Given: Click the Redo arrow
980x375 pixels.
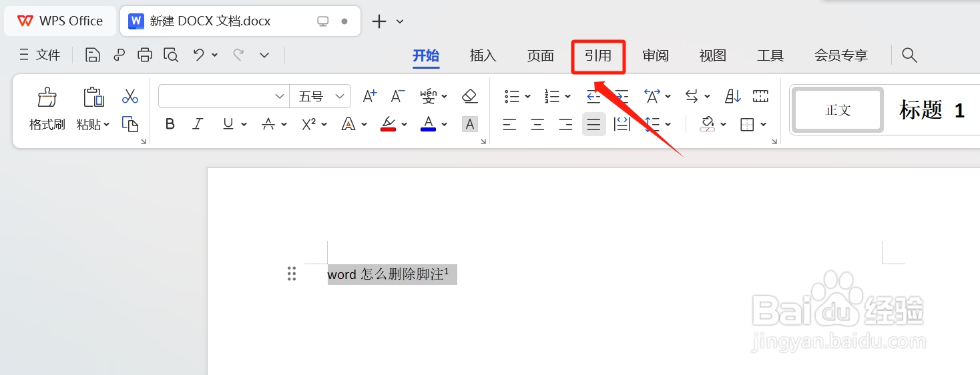Looking at the screenshot, I should pyautogui.click(x=238, y=55).
